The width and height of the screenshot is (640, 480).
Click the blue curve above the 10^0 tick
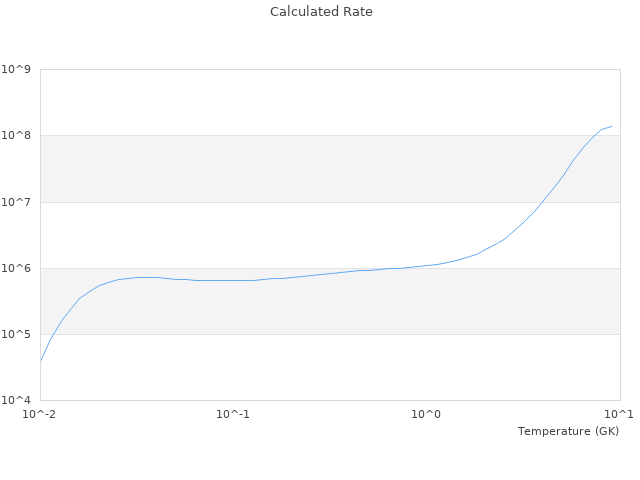click(427, 265)
